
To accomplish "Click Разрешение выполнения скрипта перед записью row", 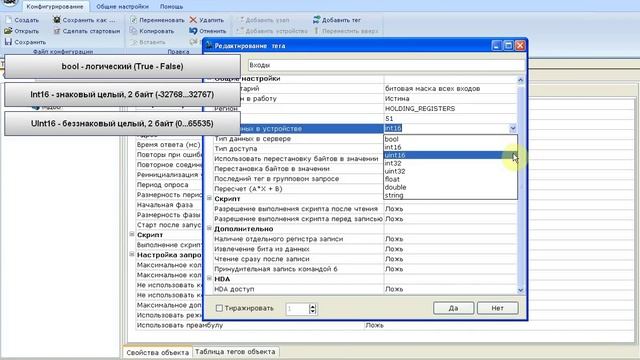I will point(364,219).
